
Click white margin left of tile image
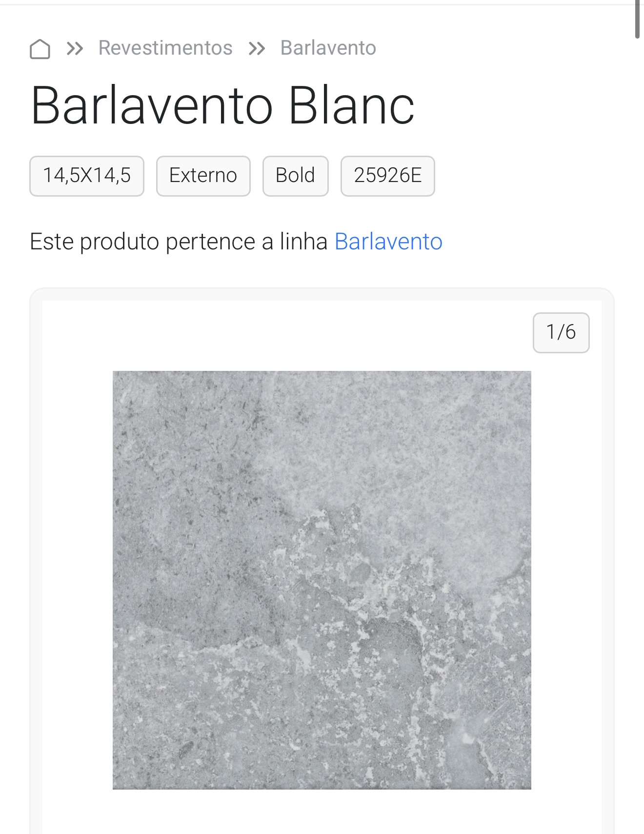click(77, 580)
